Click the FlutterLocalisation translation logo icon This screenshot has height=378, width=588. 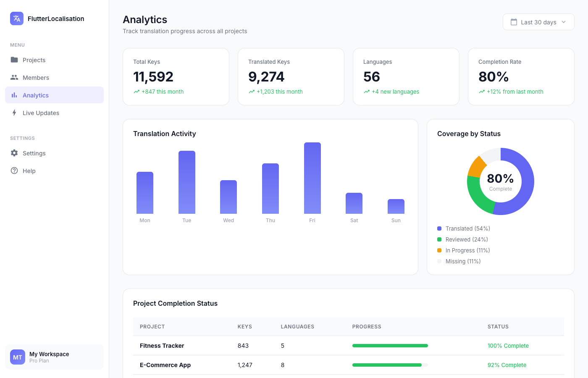tap(16, 18)
